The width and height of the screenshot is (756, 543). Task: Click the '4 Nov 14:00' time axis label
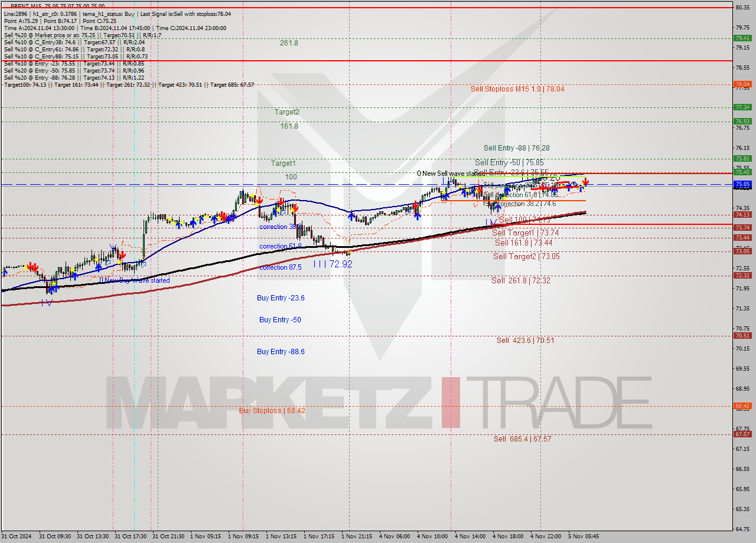[x=470, y=537]
